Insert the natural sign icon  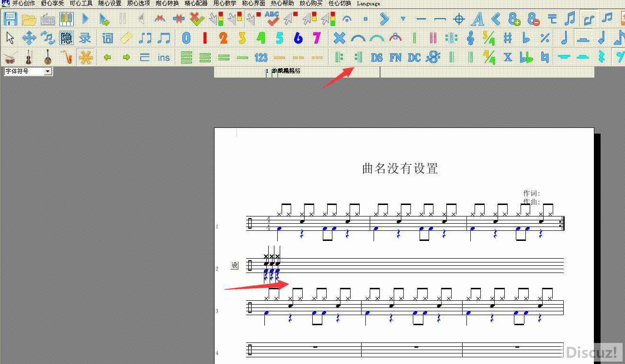545,57
